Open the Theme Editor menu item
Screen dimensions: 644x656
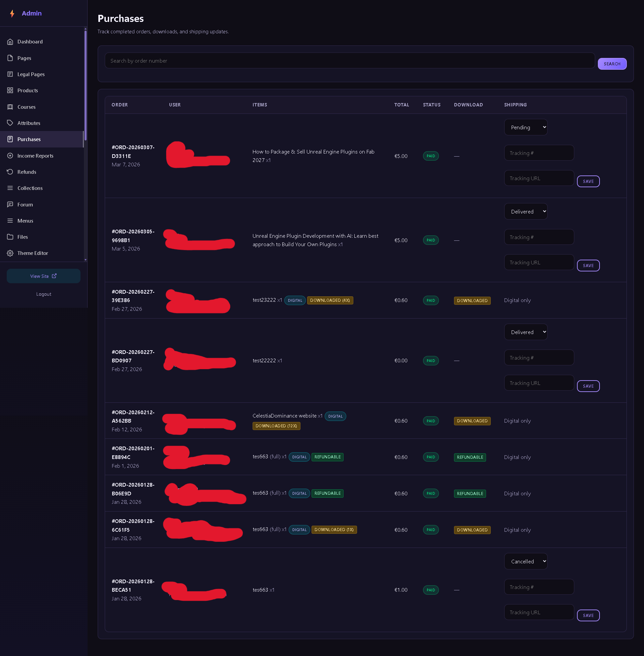42,253
